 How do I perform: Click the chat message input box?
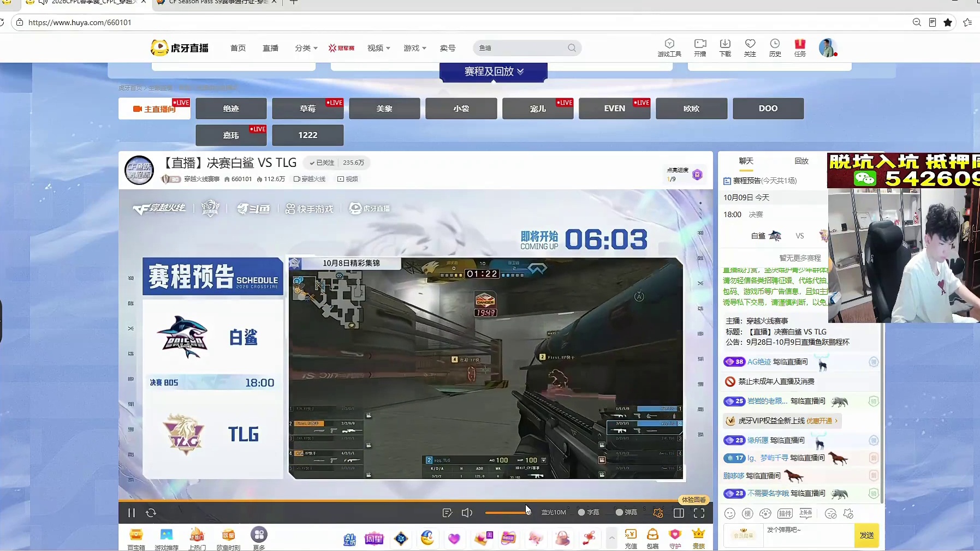[x=808, y=535]
